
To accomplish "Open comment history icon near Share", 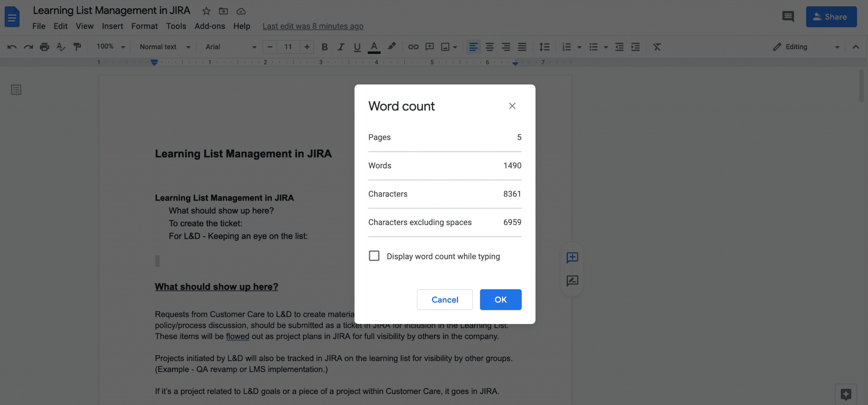I will pyautogui.click(x=788, y=16).
